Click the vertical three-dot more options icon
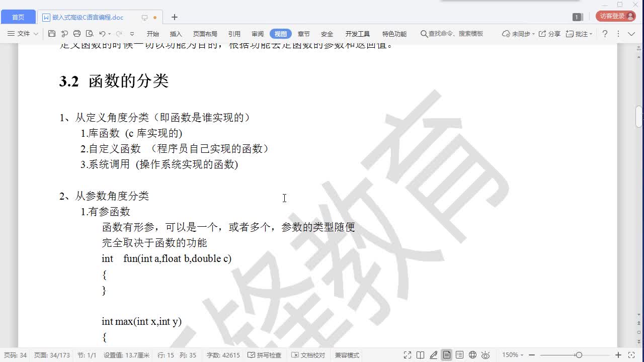The height and width of the screenshot is (362, 644). 618,34
